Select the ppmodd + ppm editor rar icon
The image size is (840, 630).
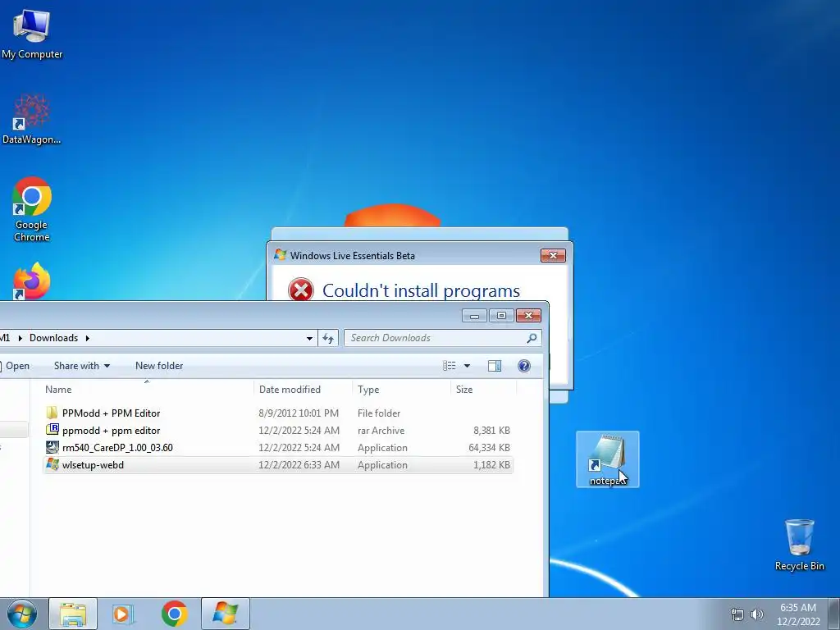(52, 430)
